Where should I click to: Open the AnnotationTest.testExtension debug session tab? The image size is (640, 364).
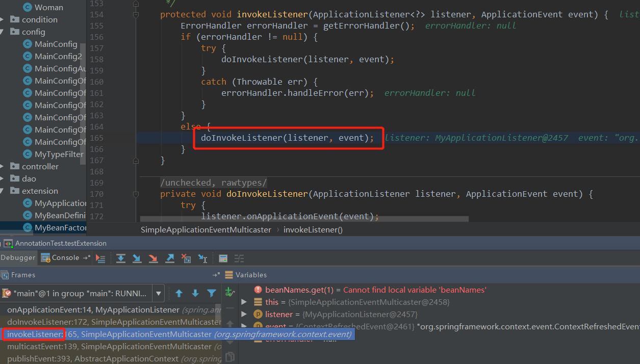point(61,243)
